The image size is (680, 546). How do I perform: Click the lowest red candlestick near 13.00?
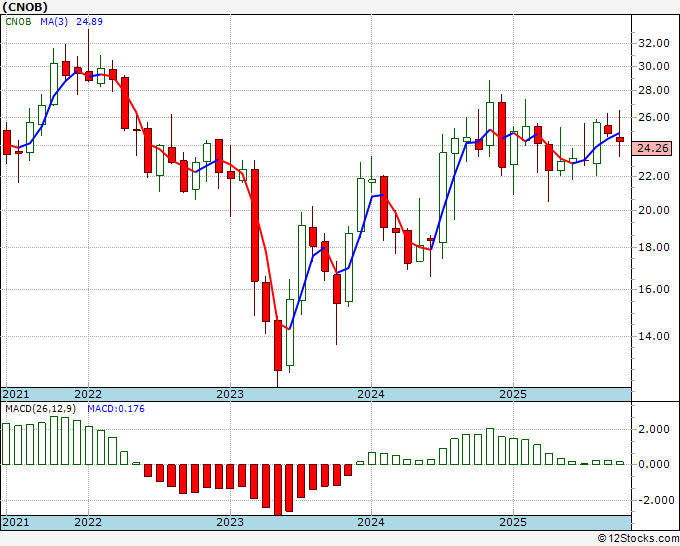tap(278, 346)
